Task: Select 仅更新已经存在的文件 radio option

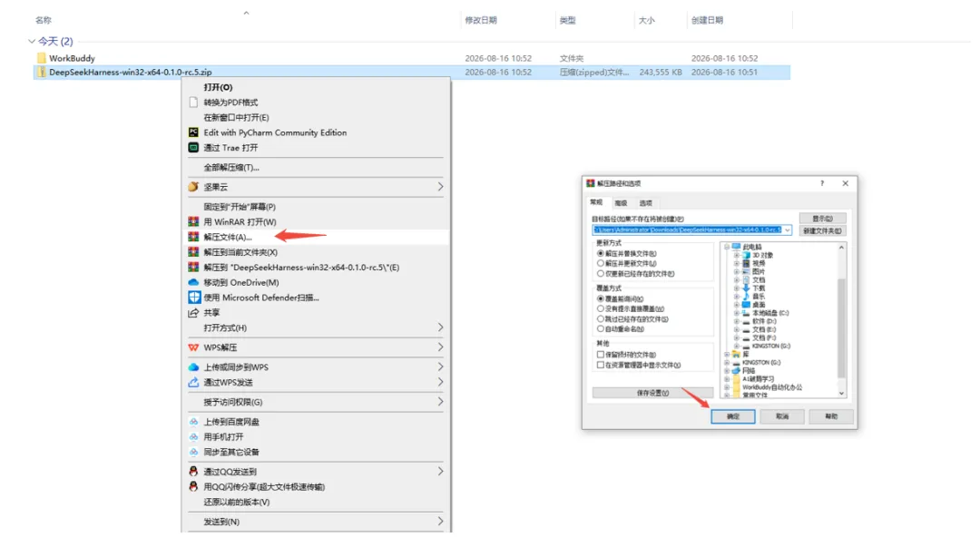Action: pyautogui.click(x=601, y=274)
